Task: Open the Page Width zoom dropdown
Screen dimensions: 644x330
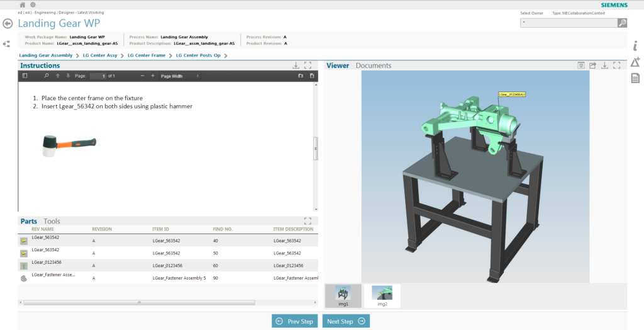Action: click(x=180, y=76)
